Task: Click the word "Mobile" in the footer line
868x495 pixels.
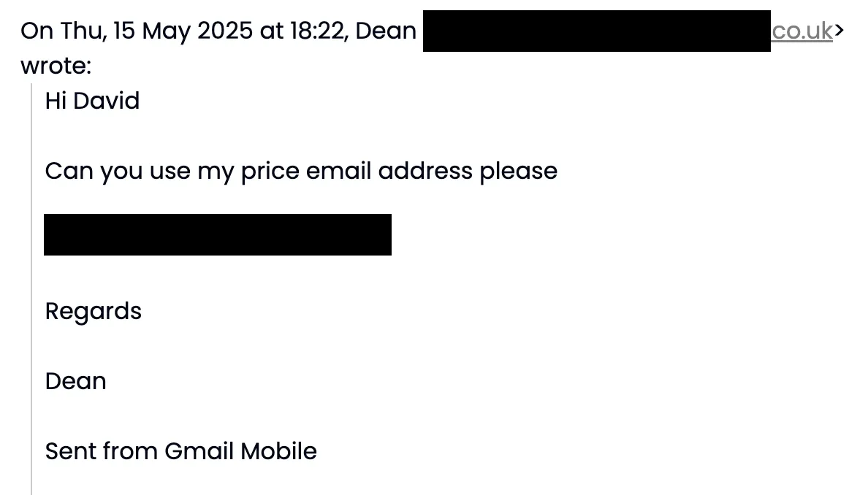Action: click(278, 451)
